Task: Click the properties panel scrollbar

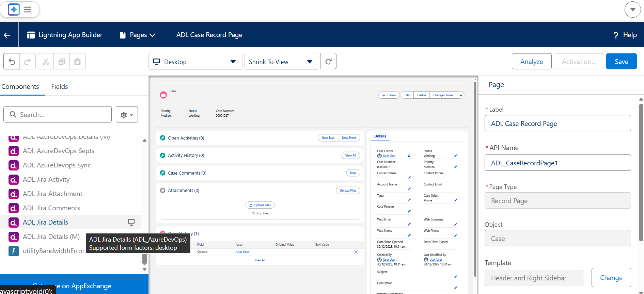Action: click(641, 173)
